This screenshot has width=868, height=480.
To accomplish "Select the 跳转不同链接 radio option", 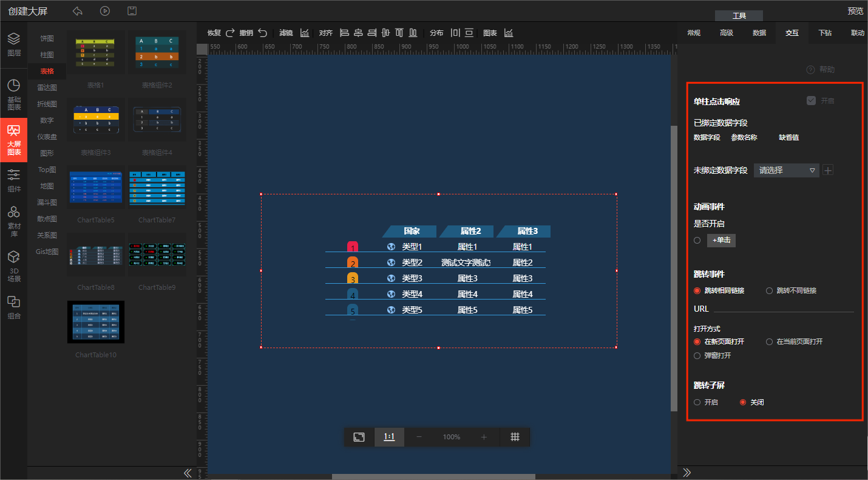I will [770, 291].
